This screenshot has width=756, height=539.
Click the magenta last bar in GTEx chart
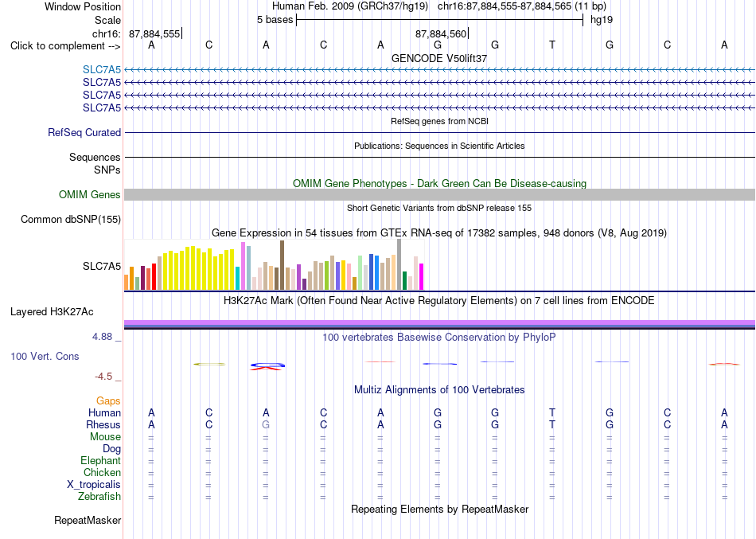coord(421,276)
